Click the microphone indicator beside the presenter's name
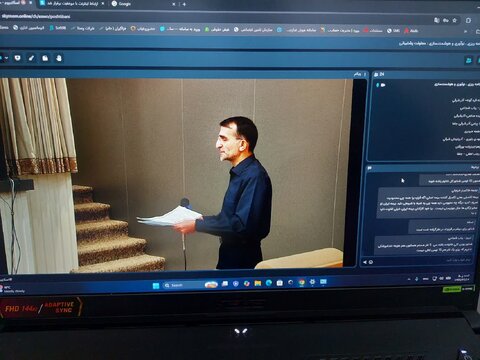The width and height of the screenshot is (480, 360). point(378,85)
